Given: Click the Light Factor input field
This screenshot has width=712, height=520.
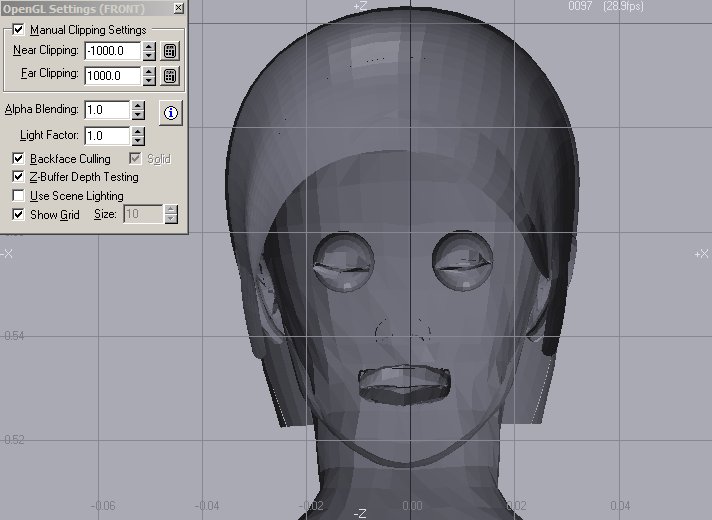Looking at the screenshot, I should tap(106, 136).
